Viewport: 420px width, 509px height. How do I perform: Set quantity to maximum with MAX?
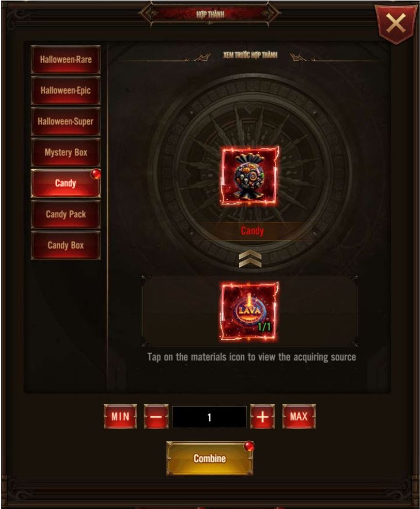[299, 416]
